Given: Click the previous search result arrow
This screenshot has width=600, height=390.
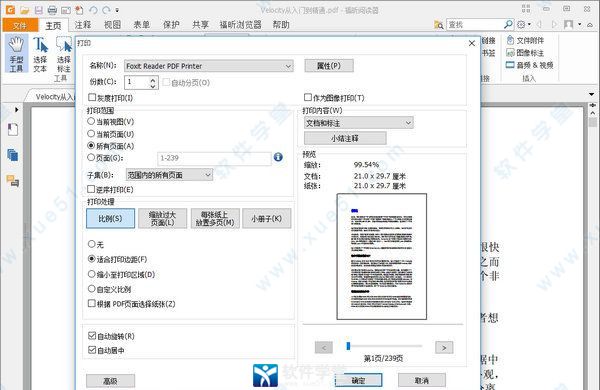Looking at the screenshot, I should [540, 24].
